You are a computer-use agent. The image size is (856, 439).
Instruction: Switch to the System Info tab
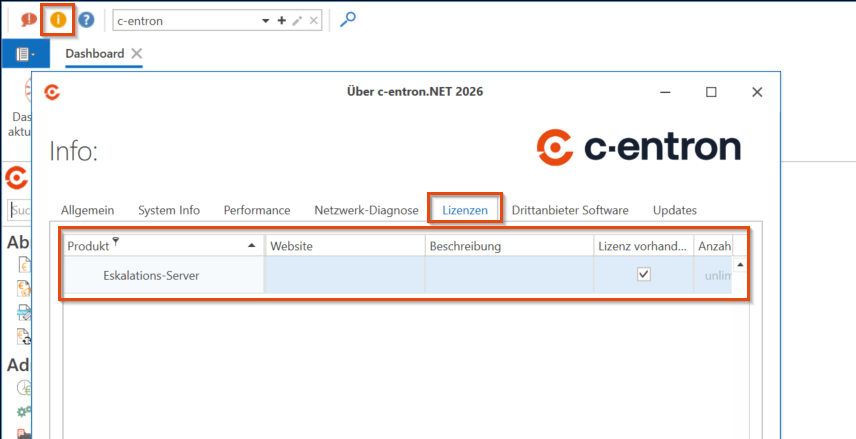point(169,210)
